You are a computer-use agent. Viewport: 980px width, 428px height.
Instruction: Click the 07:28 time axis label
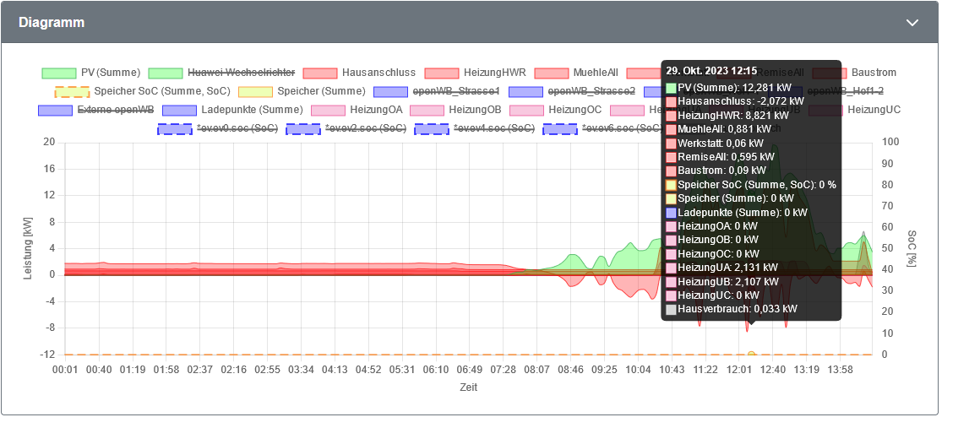(x=504, y=370)
